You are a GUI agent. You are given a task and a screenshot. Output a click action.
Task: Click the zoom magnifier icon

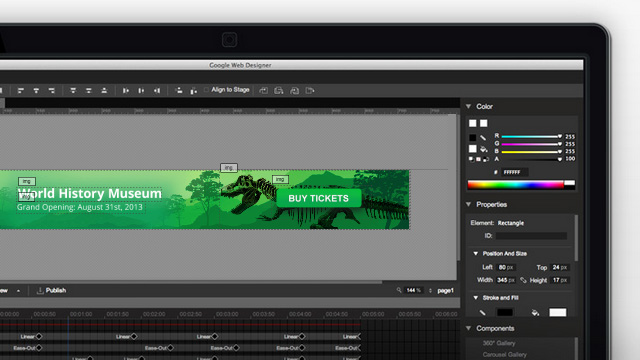(x=399, y=290)
